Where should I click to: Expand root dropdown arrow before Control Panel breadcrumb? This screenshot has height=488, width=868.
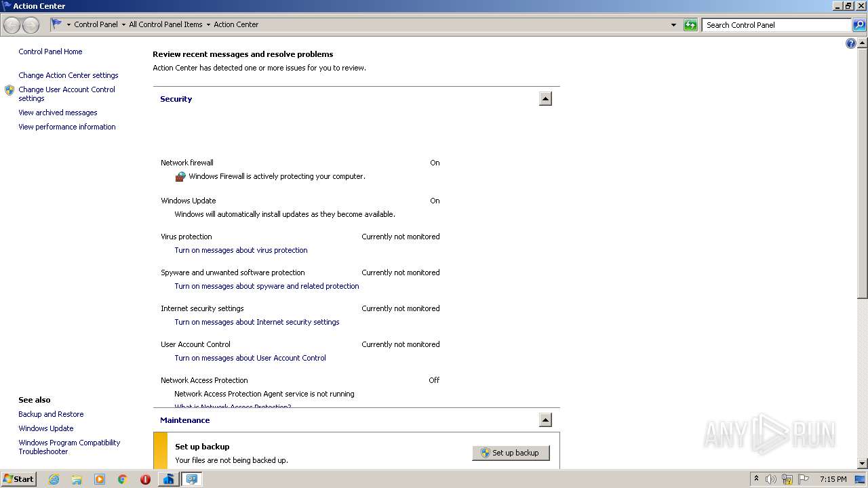(x=68, y=24)
